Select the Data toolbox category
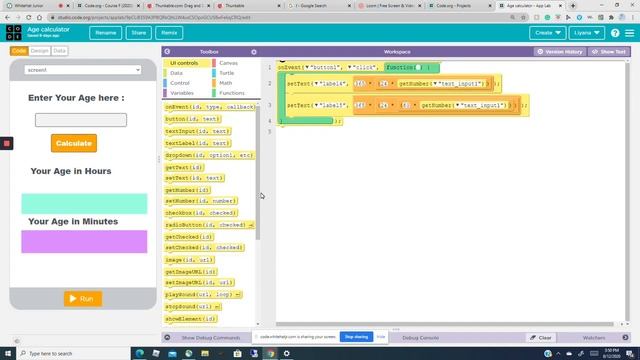 [176, 73]
